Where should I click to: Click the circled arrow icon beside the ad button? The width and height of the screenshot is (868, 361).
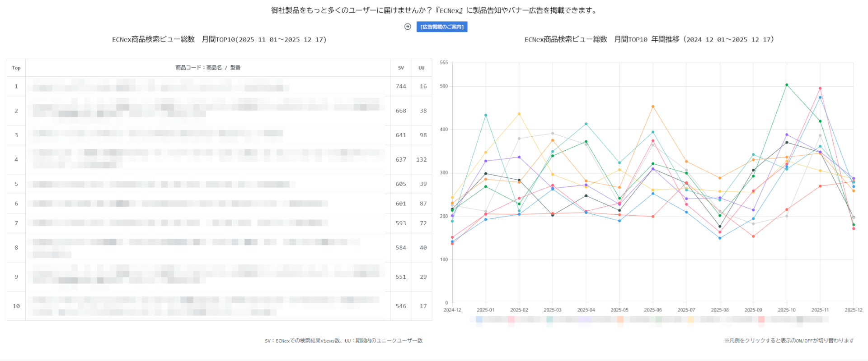pos(408,27)
